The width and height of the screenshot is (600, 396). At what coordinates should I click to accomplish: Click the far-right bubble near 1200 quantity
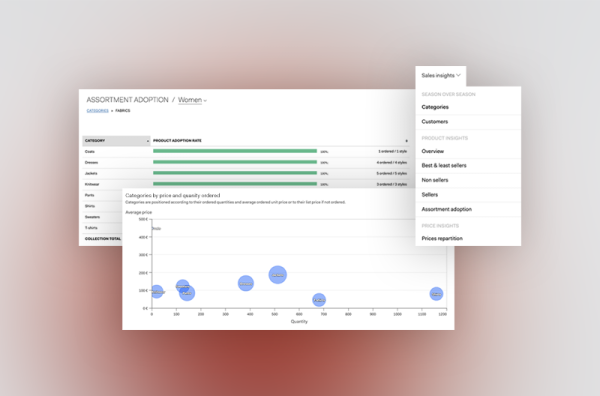pos(436,294)
